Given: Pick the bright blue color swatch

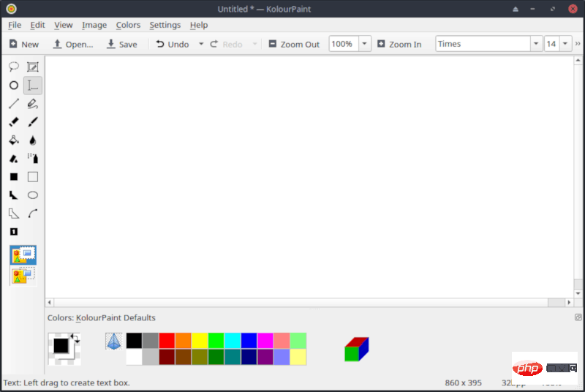Looking at the screenshot, I should (249, 341).
